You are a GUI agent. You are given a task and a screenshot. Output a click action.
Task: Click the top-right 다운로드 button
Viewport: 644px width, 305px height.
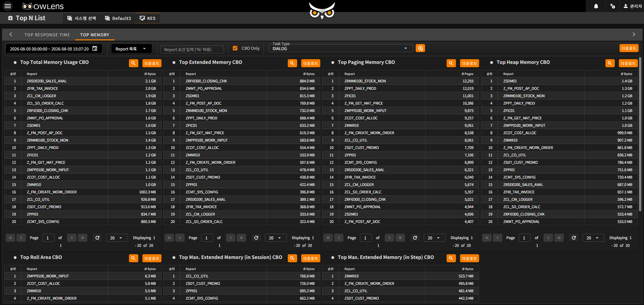pyautogui.click(x=629, y=48)
